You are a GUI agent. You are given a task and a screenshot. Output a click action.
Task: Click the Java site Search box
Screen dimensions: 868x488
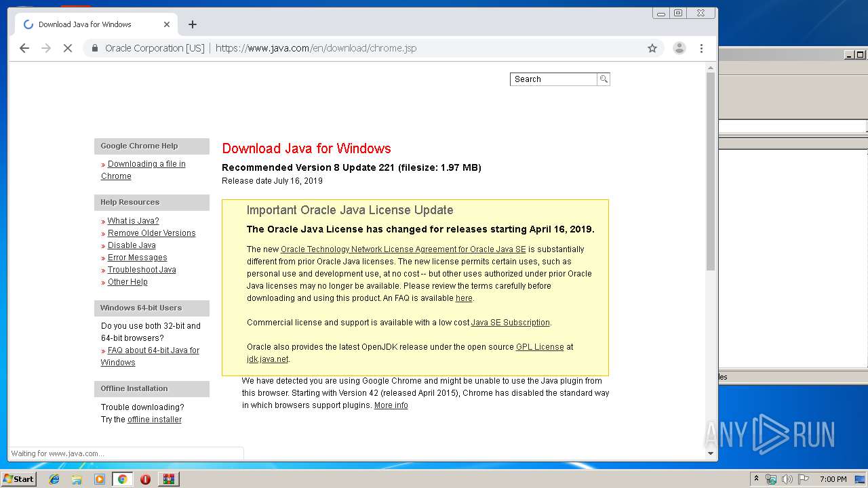(553, 79)
